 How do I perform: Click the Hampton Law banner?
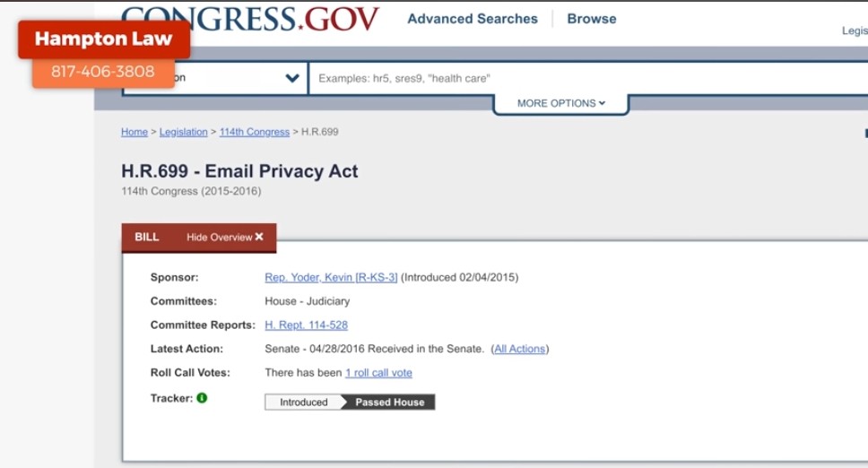103,39
